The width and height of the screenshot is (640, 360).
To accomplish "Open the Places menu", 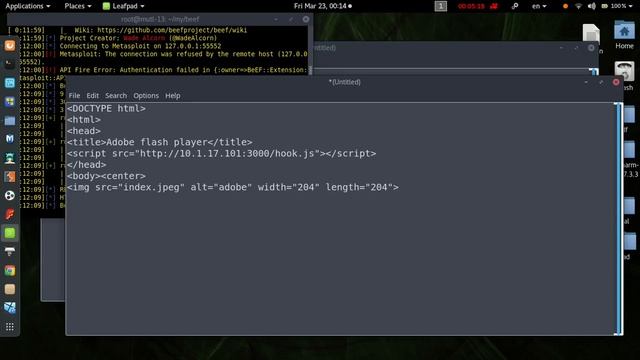I will (x=78, y=6).
